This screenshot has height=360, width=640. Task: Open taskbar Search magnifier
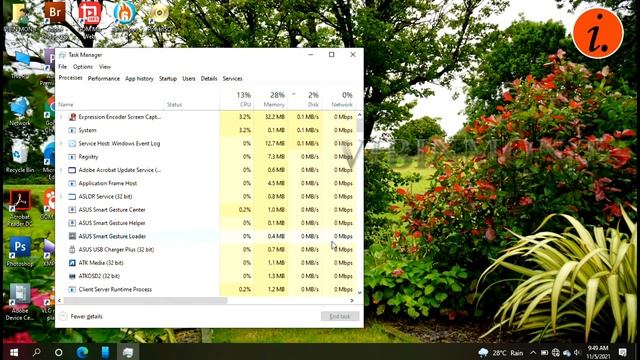[x=36, y=352]
